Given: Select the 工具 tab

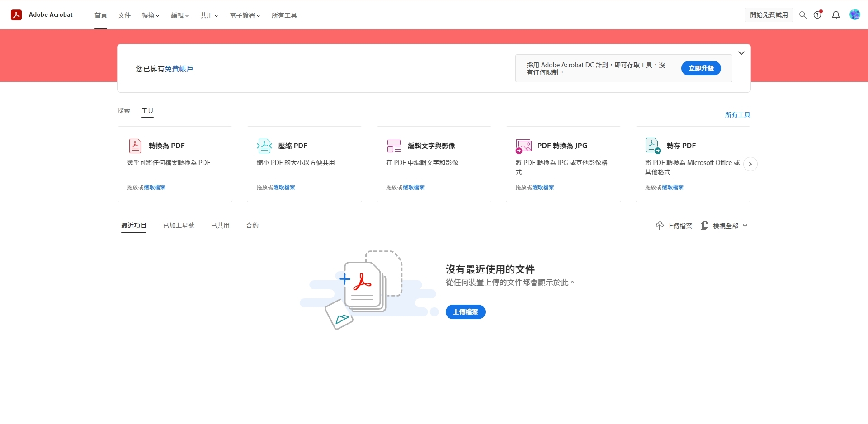Looking at the screenshot, I should (x=147, y=111).
